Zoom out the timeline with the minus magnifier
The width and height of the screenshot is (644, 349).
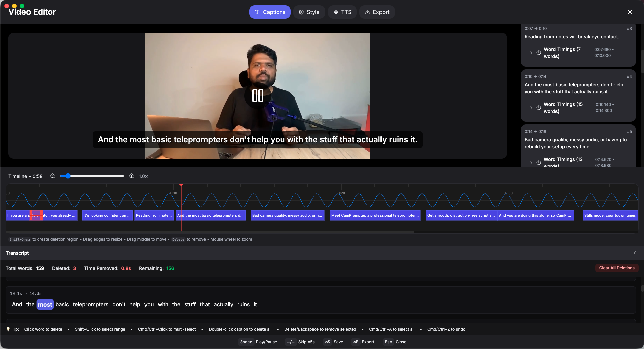click(53, 176)
